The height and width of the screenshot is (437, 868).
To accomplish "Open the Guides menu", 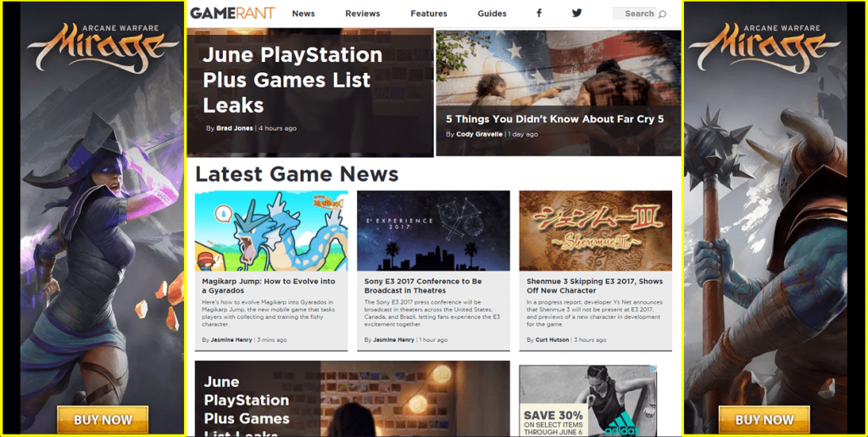I will [492, 14].
